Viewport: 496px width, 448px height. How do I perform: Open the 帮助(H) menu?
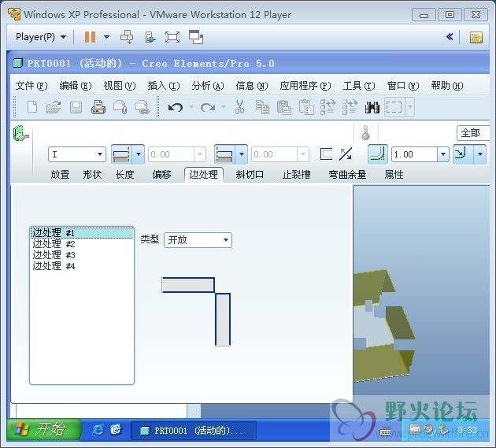(447, 86)
